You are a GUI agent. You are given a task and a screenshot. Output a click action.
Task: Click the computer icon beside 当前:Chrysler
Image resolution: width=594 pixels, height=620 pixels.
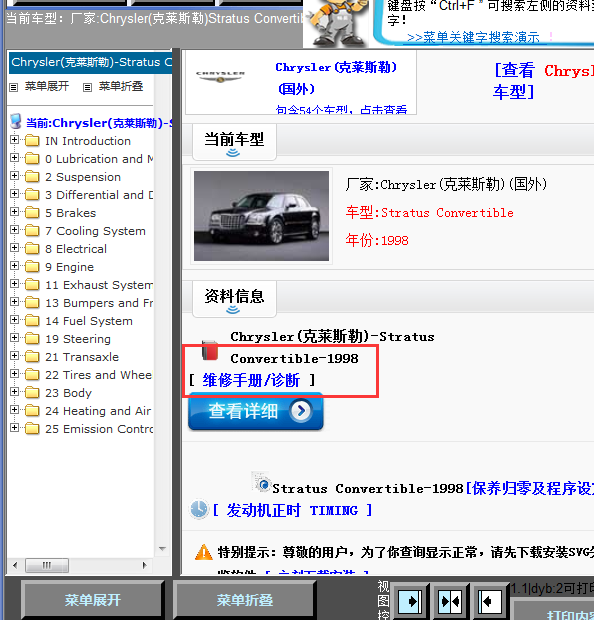point(16,121)
